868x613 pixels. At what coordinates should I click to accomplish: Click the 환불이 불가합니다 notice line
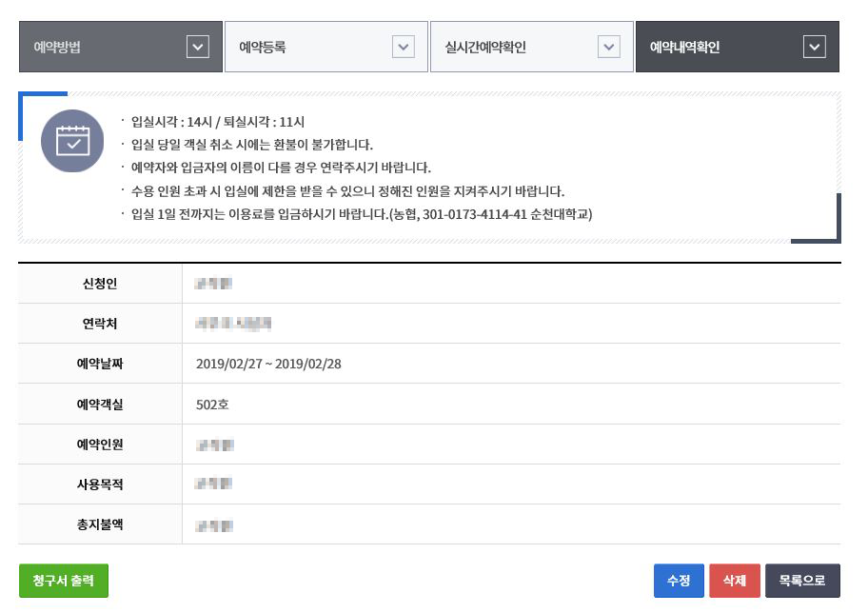(252, 145)
